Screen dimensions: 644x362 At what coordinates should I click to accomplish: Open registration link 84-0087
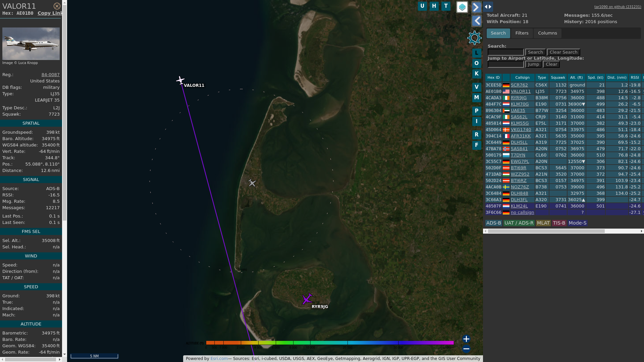(50, 75)
